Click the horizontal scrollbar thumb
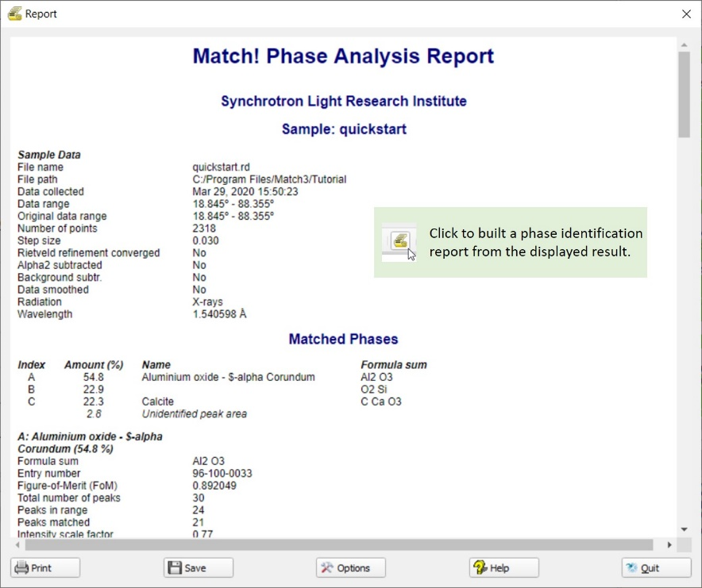Viewport: 702px width, 588px height. click(x=339, y=544)
